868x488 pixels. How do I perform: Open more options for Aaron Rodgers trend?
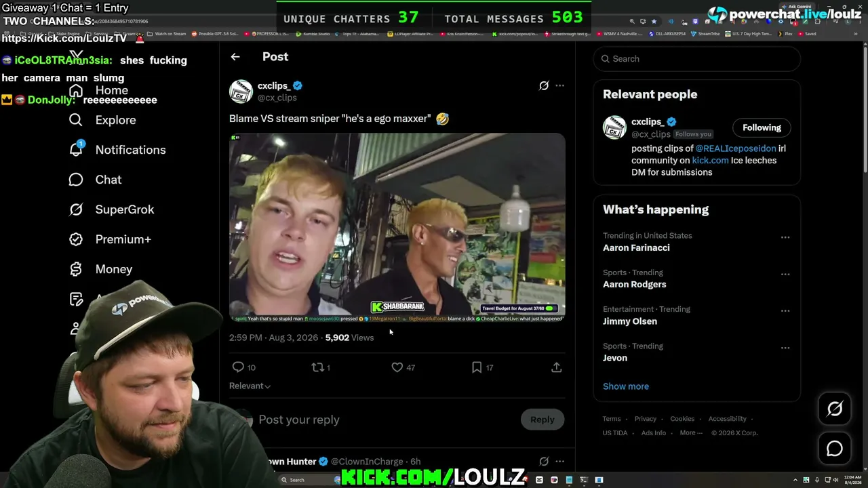[x=785, y=274]
